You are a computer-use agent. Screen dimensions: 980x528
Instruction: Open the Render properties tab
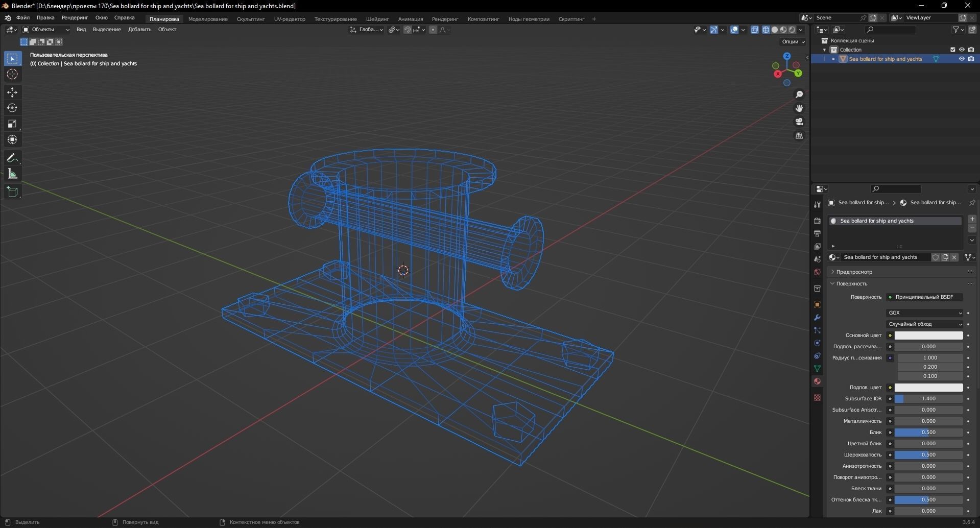[x=817, y=221]
